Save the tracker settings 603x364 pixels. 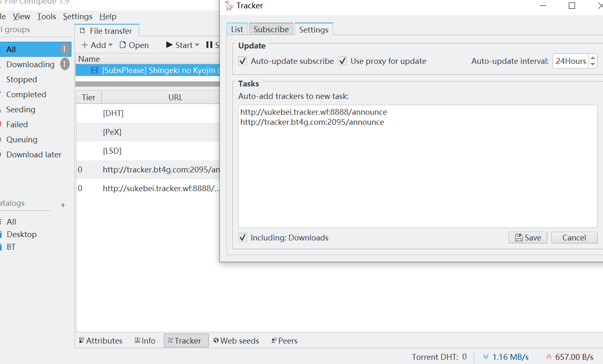pos(527,237)
